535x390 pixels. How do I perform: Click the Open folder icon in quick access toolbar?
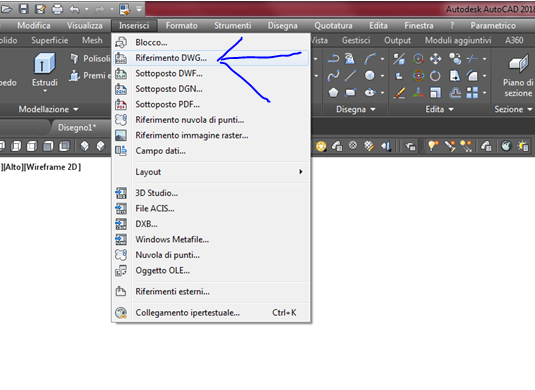point(6,9)
